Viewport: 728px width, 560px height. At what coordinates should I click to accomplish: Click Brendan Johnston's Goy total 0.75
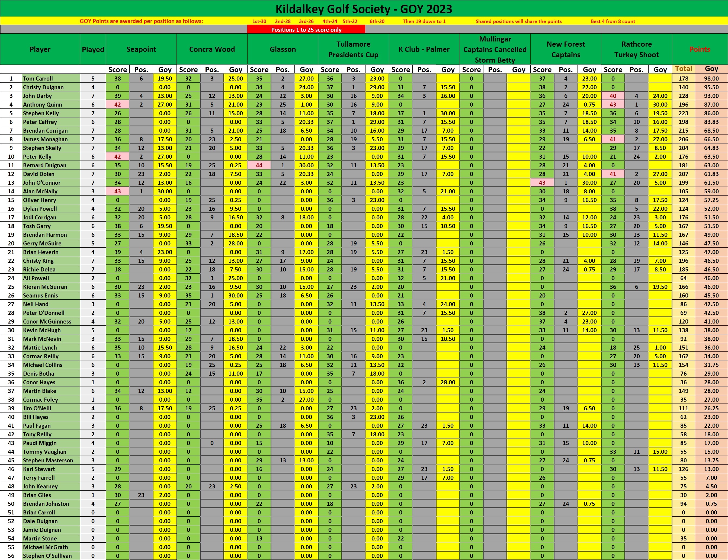[x=711, y=504]
